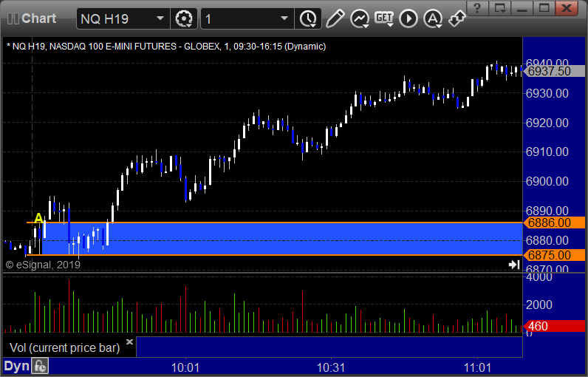Click the 6880.00 price axis label
This screenshot has height=377, width=588.
(547, 240)
